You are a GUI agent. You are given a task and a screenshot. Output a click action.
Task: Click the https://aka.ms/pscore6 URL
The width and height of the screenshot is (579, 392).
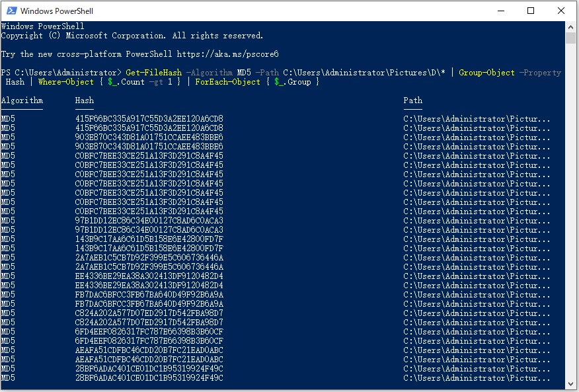[227, 54]
